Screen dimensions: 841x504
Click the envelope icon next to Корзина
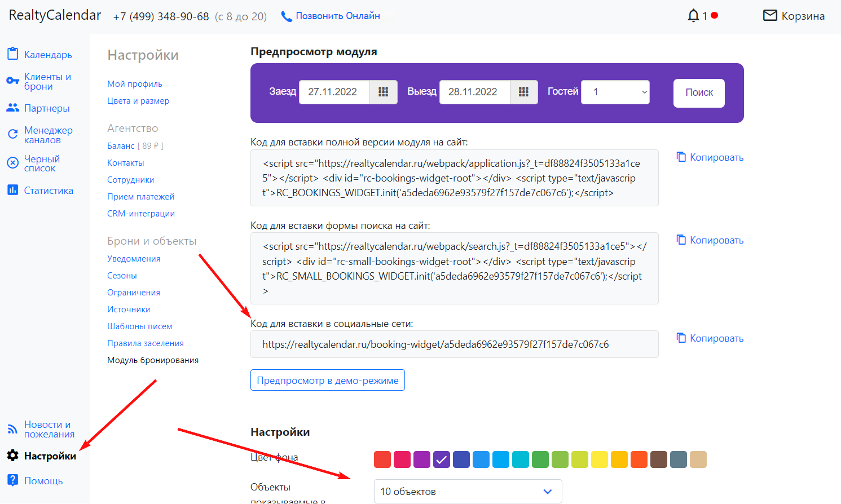[770, 15]
